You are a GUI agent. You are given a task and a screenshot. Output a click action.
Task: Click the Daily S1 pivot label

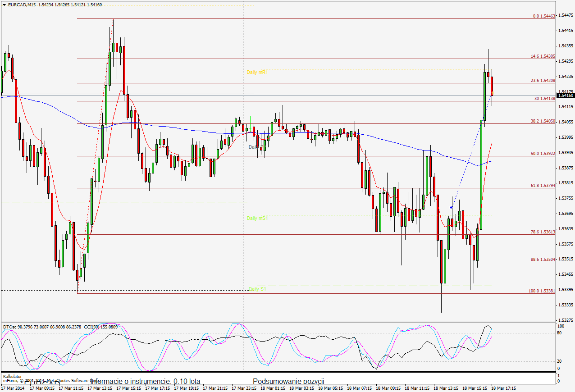click(x=257, y=289)
